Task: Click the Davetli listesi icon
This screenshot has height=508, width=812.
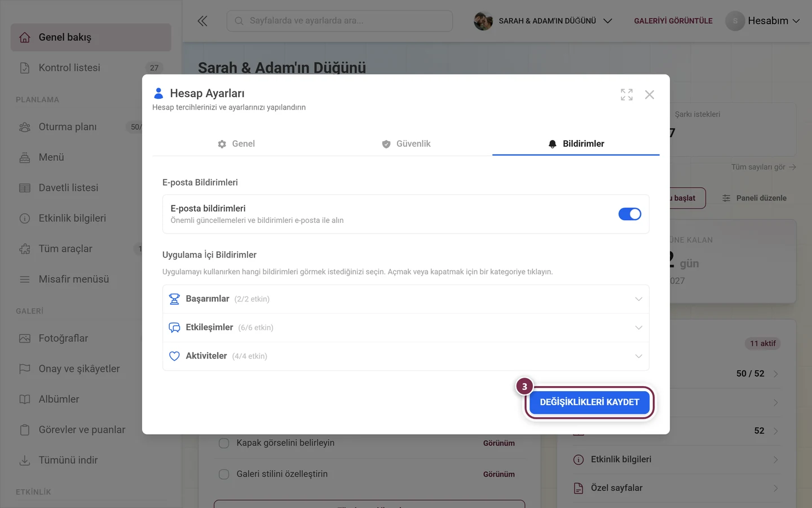Action: point(25,188)
